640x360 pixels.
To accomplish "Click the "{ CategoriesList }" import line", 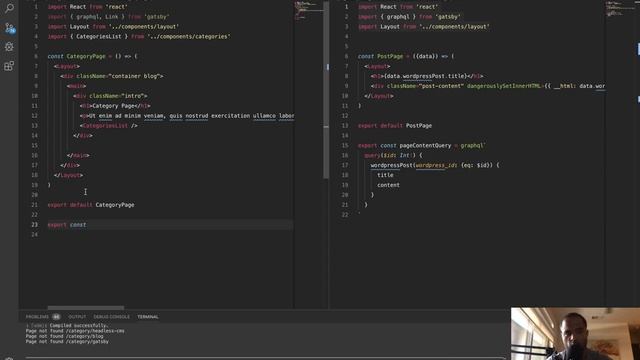I will (139, 36).
